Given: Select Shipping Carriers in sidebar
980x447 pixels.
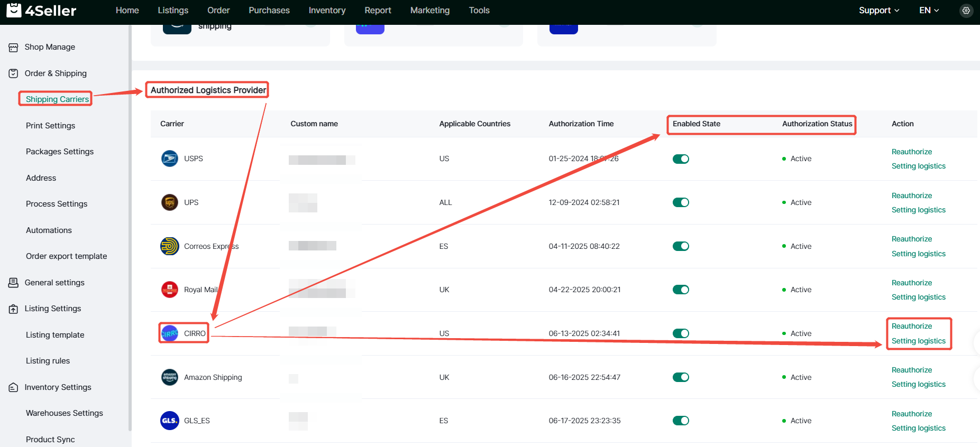Looking at the screenshot, I should (x=57, y=99).
